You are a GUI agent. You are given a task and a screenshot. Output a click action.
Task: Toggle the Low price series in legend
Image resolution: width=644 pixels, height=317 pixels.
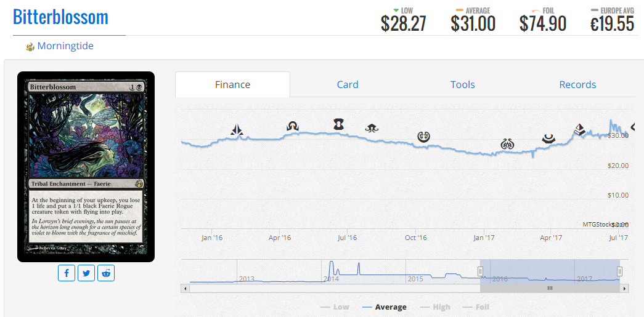click(x=335, y=307)
